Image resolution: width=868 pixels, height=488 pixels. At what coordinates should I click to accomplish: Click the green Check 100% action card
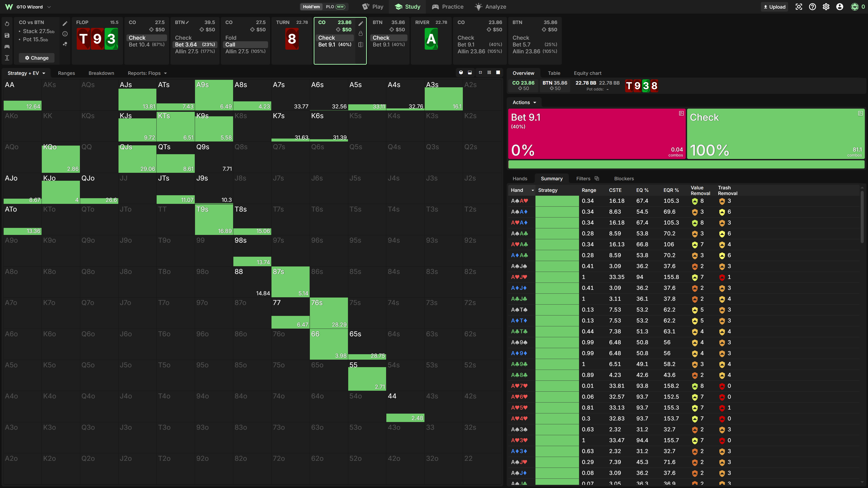click(x=776, y=134)
